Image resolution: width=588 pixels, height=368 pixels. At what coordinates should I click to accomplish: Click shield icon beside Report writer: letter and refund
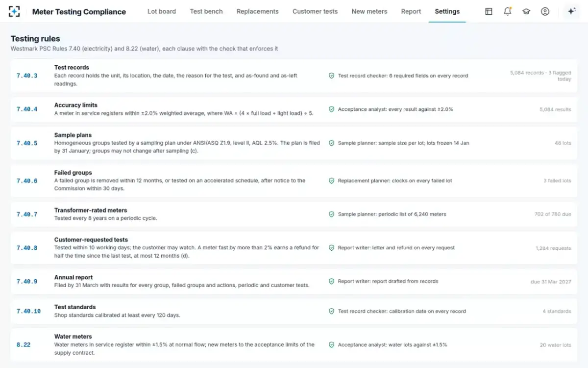pos(332,248)
